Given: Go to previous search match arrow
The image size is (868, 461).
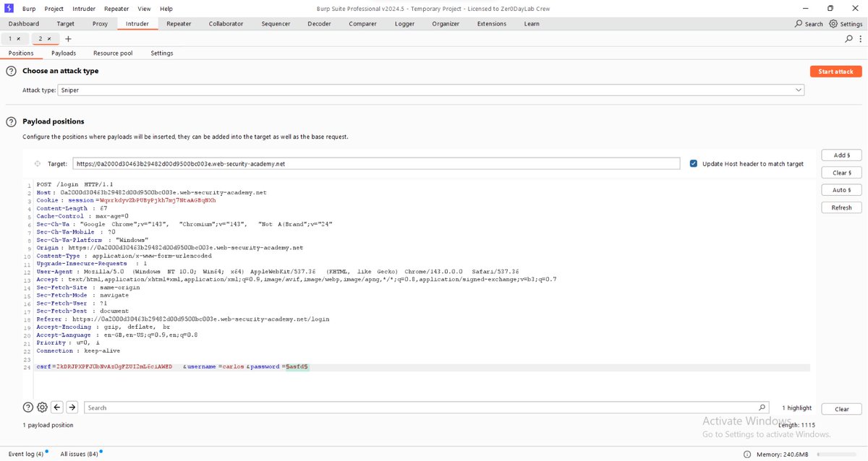Looking at the screenshot, I should click(59, 408).
